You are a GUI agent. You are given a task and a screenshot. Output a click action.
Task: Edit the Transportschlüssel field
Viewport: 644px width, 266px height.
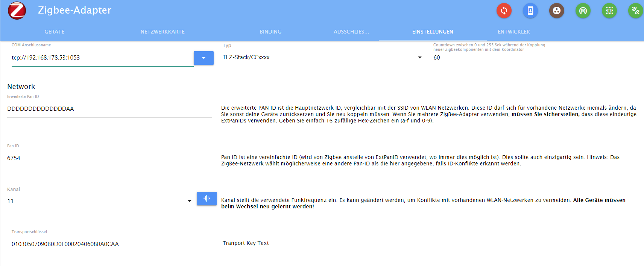point(112,244)
